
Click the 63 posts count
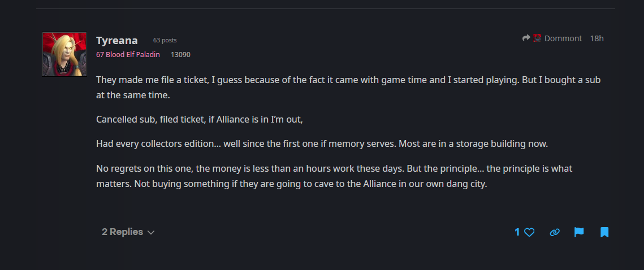[x=165, y=41]
